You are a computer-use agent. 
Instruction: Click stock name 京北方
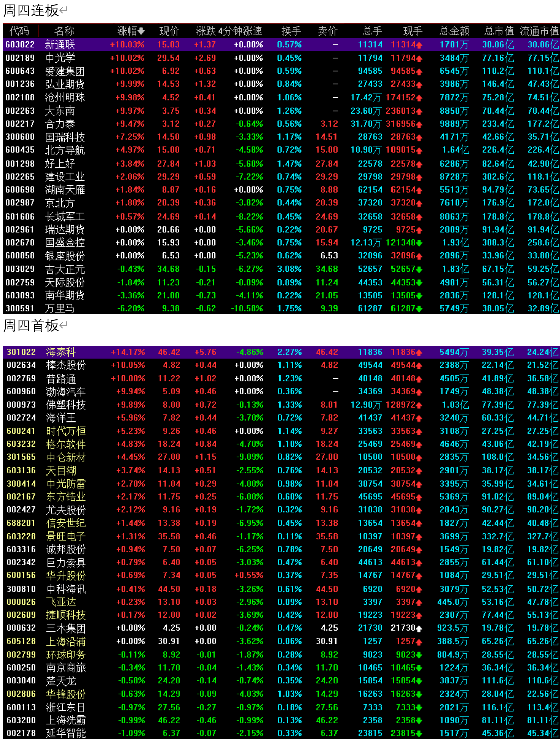tap(60, 203)
